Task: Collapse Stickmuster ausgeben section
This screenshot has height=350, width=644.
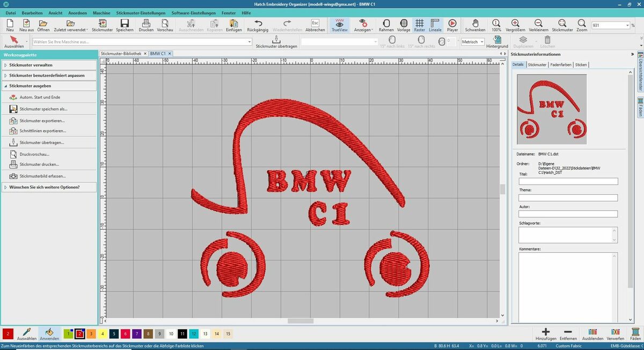Action: tap(49, 86)
